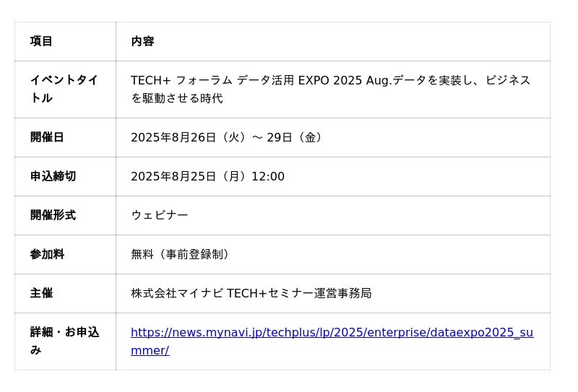Click the ウェビナー format value
578x392 pixels.
(160, 215)
